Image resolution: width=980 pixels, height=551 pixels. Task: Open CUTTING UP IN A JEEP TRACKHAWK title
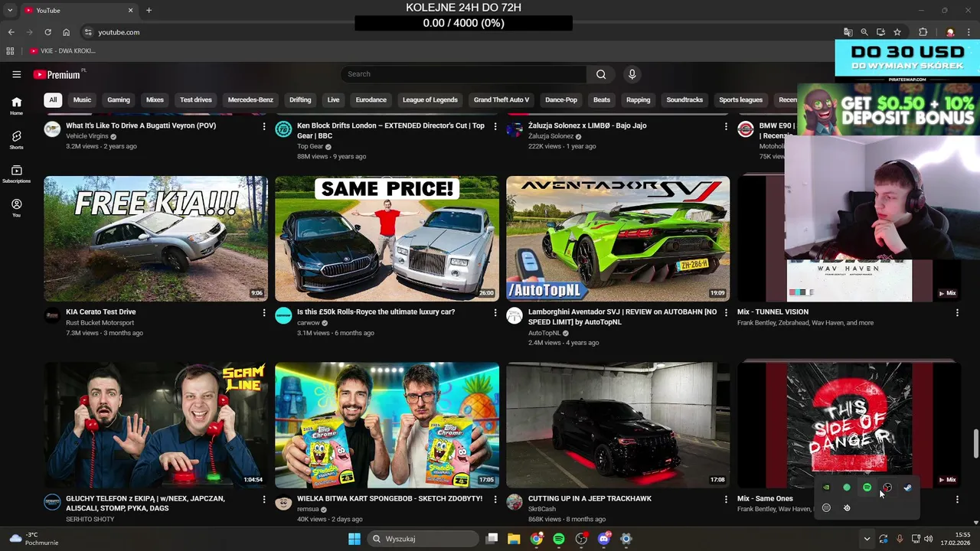click(x=590, y=498)
